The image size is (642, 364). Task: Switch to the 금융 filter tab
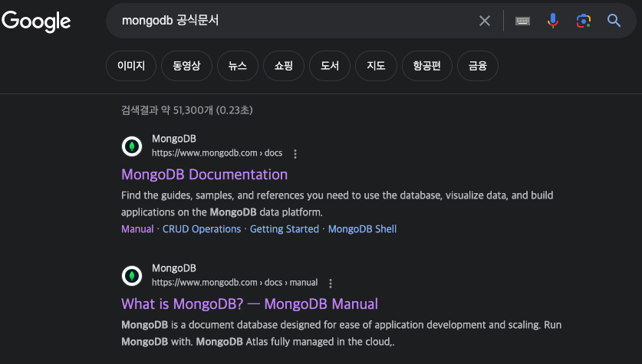coord(478,66)
